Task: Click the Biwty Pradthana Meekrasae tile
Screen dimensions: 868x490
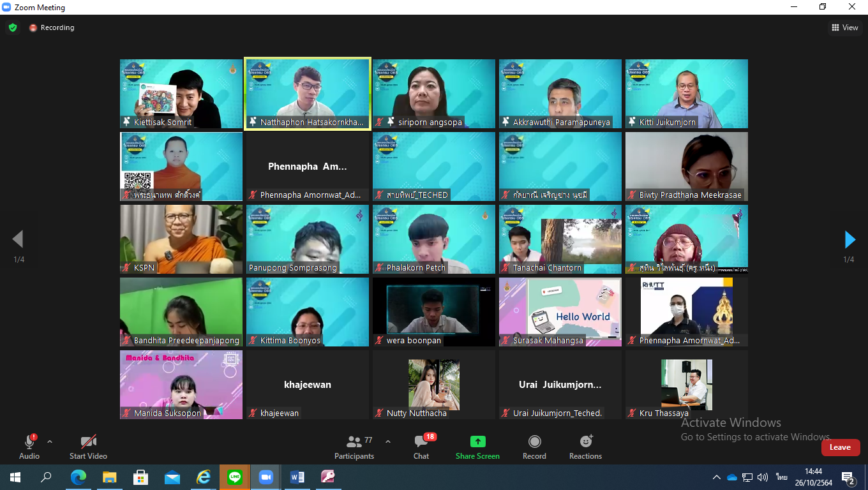Action: (687, 167)
